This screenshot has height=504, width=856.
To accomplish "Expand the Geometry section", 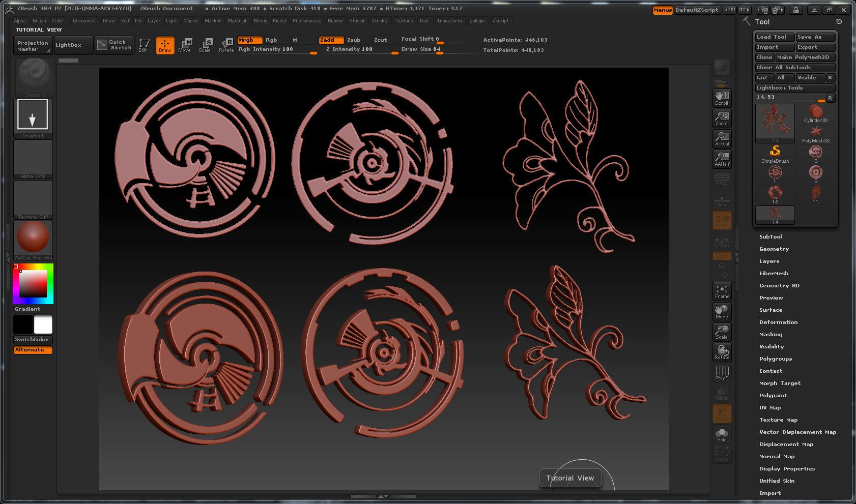I will [774, 249].
